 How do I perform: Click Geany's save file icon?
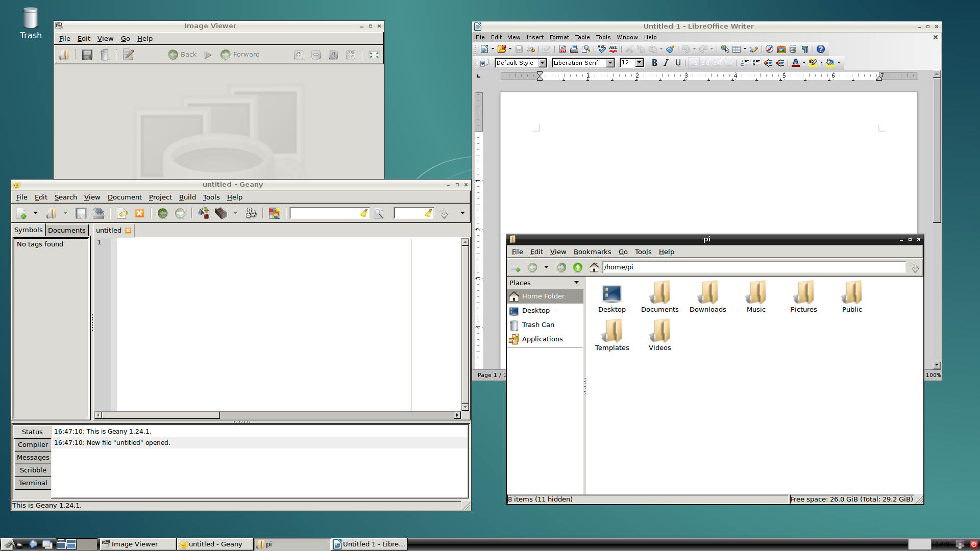point(81,213)
